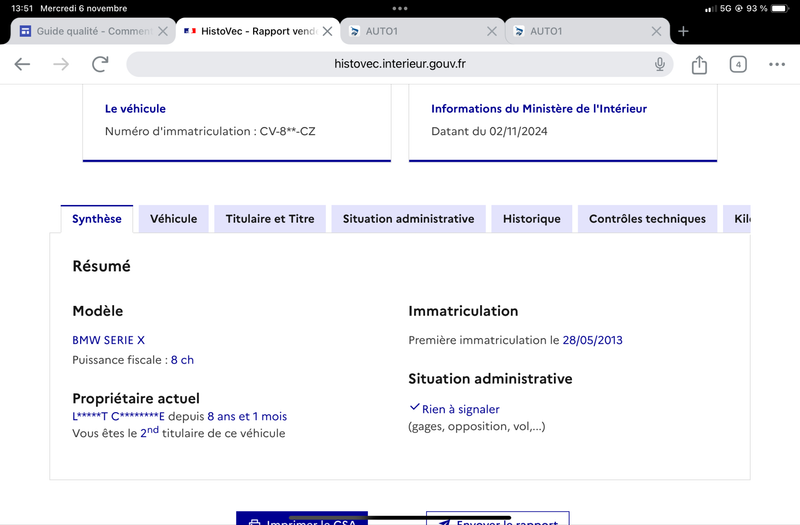Click Rien à signaler status

tap(460, 409)
